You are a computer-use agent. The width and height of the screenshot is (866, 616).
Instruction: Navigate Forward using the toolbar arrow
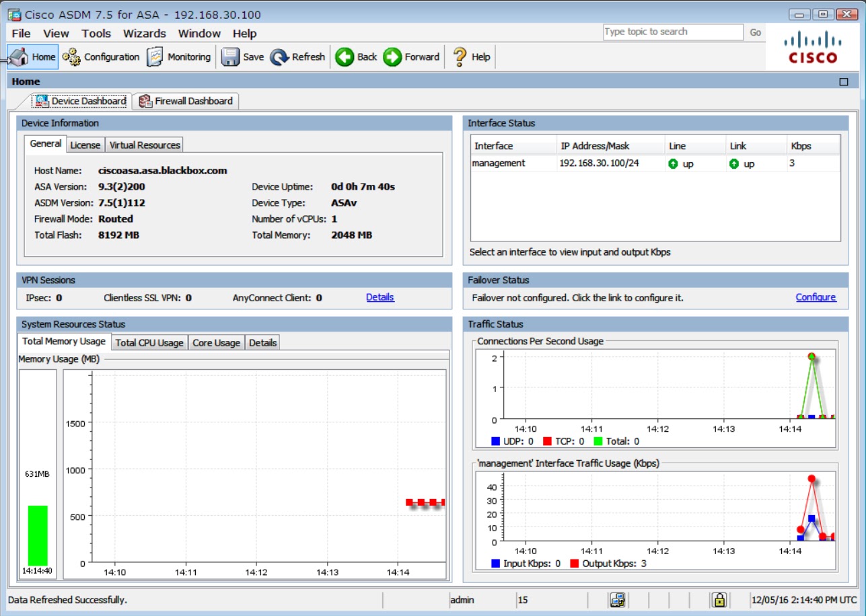[x=411, y=57]
